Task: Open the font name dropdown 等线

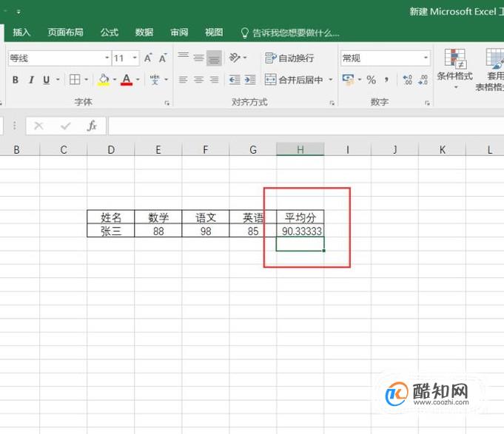Action: click(60, 58)
